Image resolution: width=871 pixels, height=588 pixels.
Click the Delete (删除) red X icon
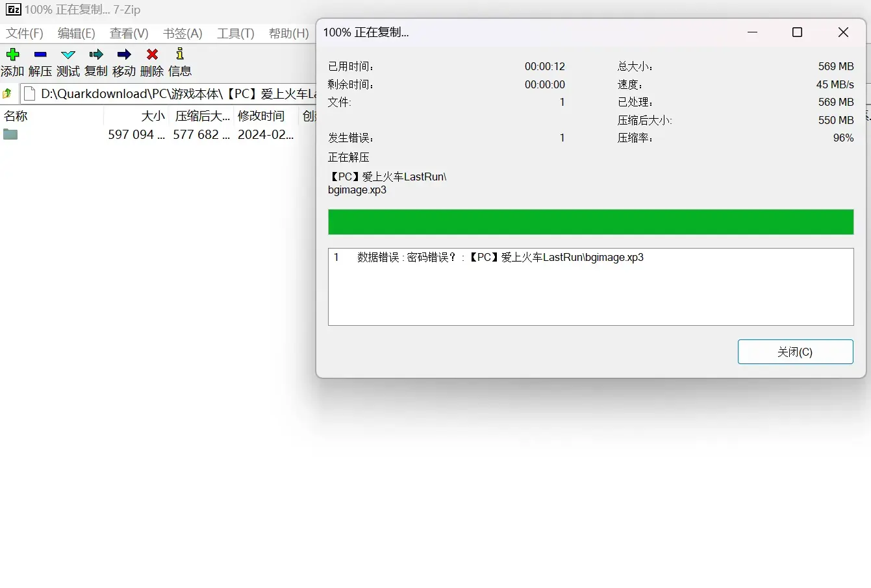[x=152, y=55]
